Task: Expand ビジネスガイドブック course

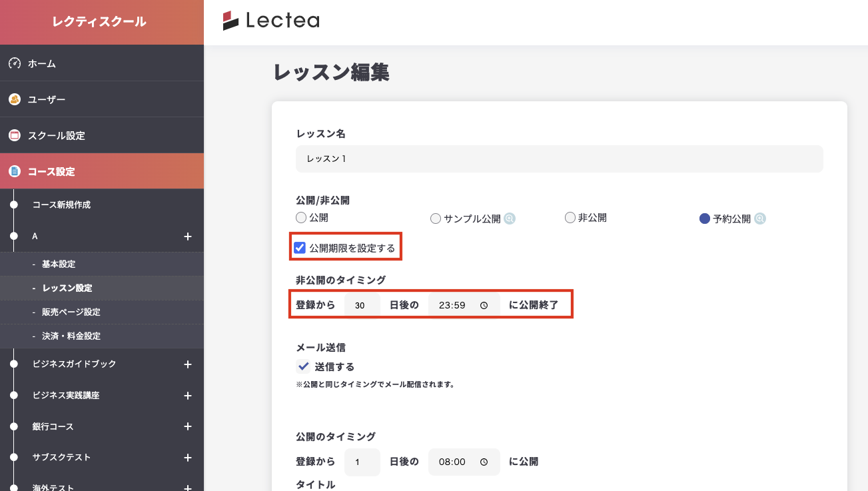Action: (x=188, y=364)
